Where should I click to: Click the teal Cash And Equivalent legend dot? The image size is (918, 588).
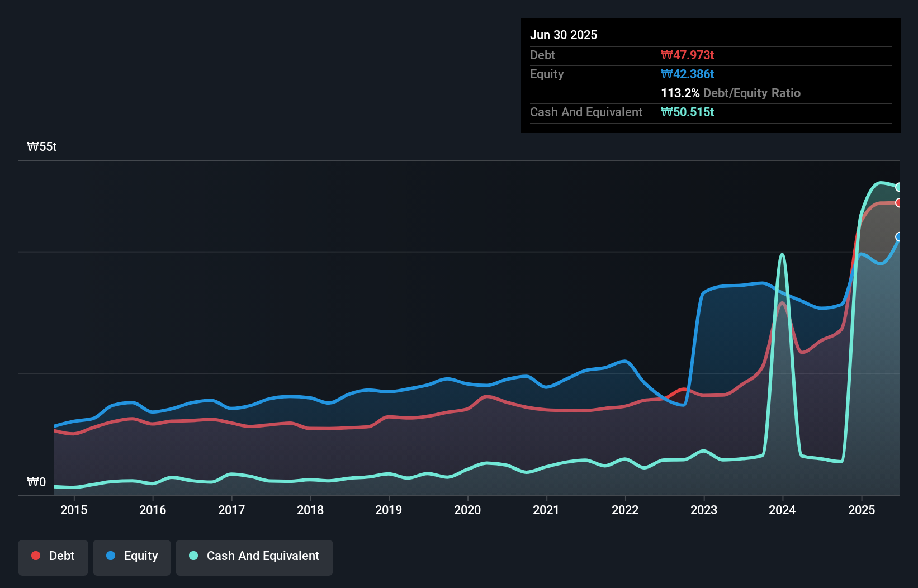(x=193, y=556)
